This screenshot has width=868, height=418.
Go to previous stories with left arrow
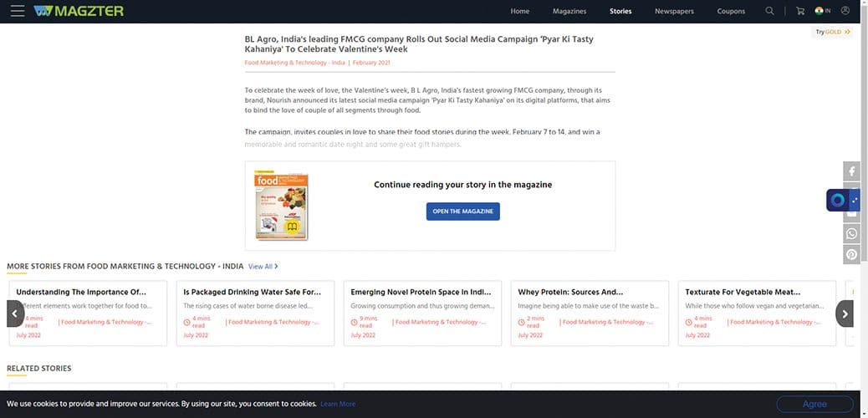click(x=15, y=313)
